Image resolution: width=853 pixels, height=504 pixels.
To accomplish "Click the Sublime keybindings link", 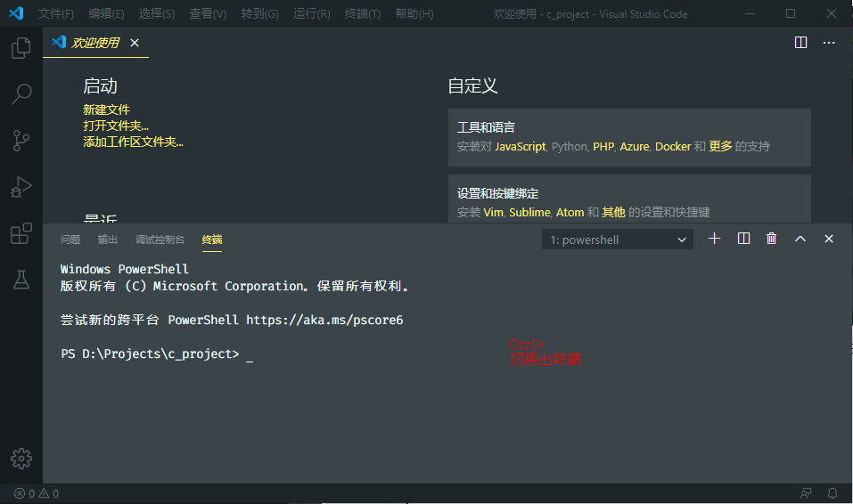I will click(529, 212).
